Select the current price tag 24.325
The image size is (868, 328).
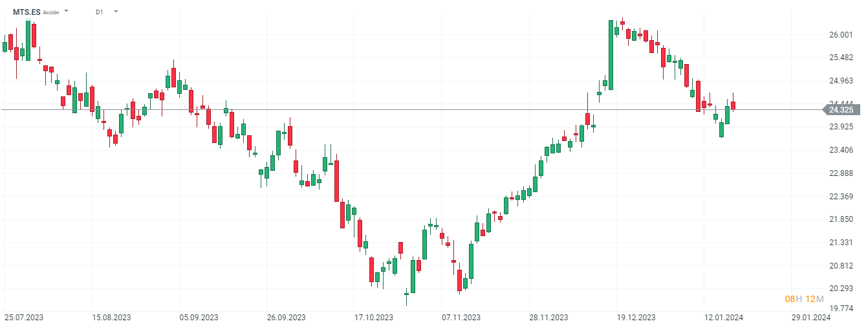(x=840, y=110)
